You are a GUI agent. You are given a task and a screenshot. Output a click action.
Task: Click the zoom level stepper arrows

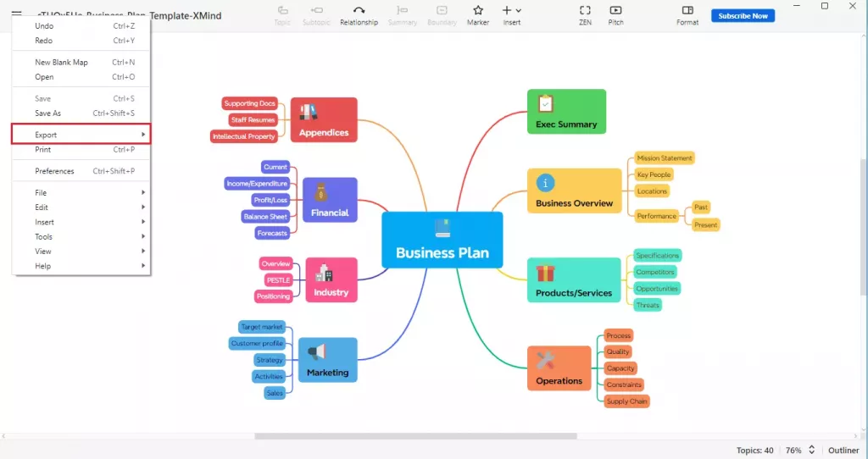click(811, 451)
